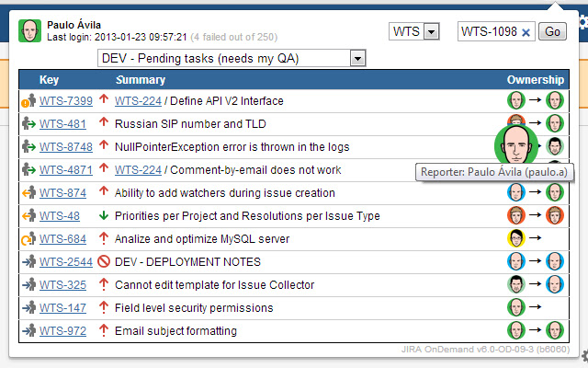Click the status icon beside WTS-972
Screen dimensions: 588x368
pos(28,330)
